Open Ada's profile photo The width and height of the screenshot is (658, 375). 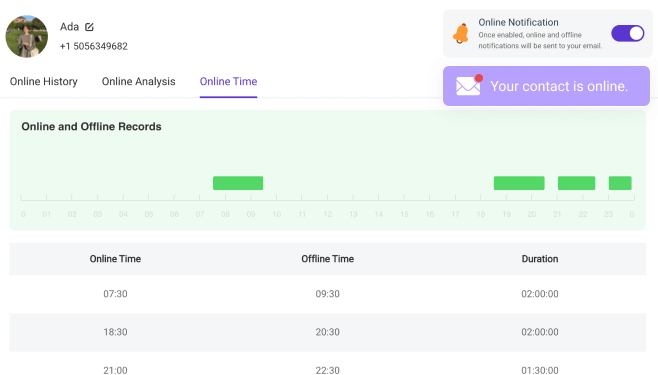(26, 36)
